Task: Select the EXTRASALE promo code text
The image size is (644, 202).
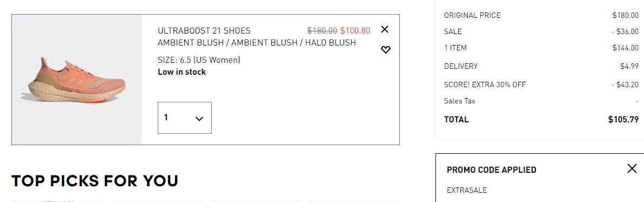Action: pyautogui.click(x=467, y=191)
